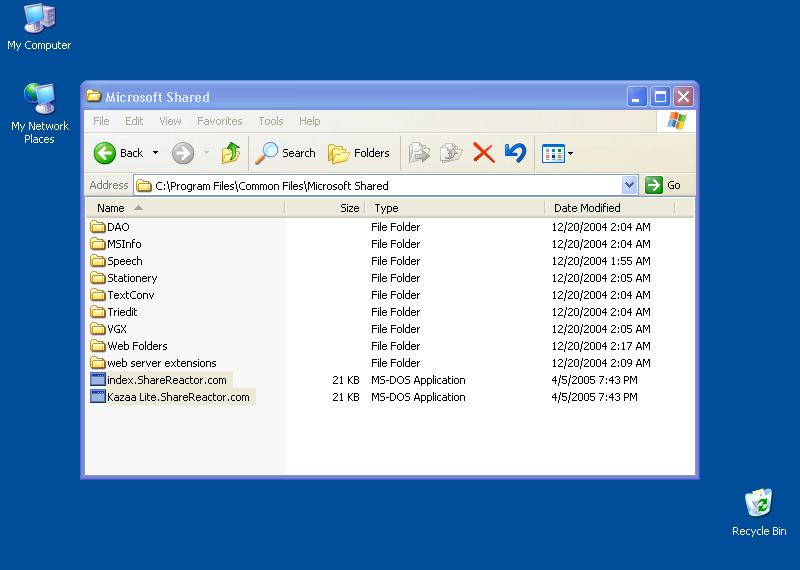The image size is (800, 570).
Task: Sort by the Type column header
Action: click(x=455, y=208)
